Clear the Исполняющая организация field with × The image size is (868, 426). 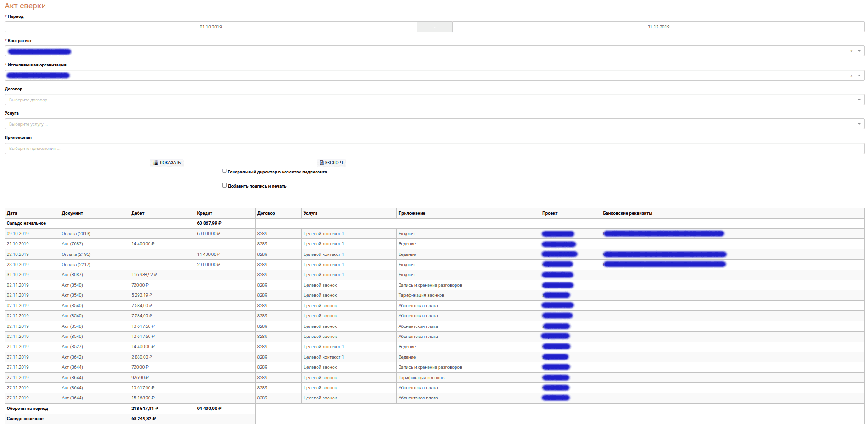[851, 76]
